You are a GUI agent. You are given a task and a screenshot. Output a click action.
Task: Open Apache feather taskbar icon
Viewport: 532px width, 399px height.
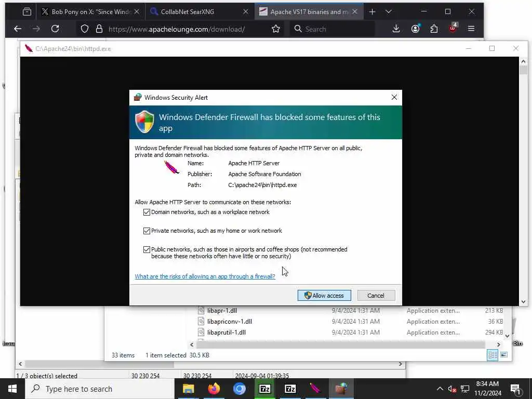315,389
